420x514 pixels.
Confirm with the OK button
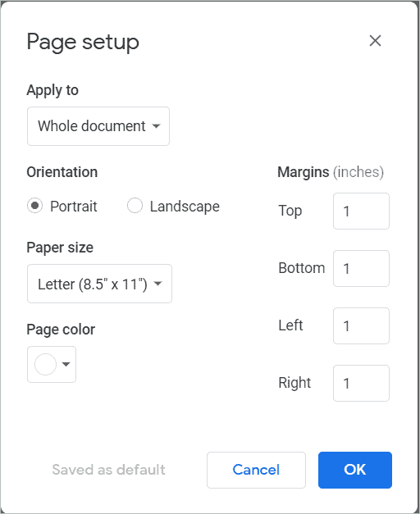point(355,470)
